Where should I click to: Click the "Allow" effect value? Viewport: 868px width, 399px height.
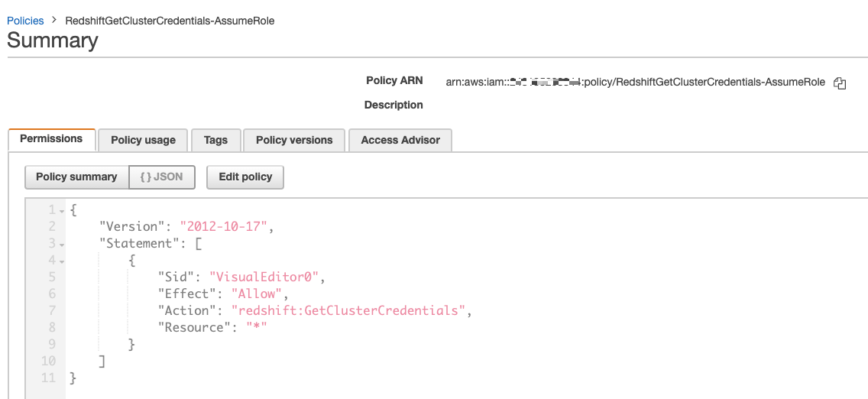click(x=257, y=294)
